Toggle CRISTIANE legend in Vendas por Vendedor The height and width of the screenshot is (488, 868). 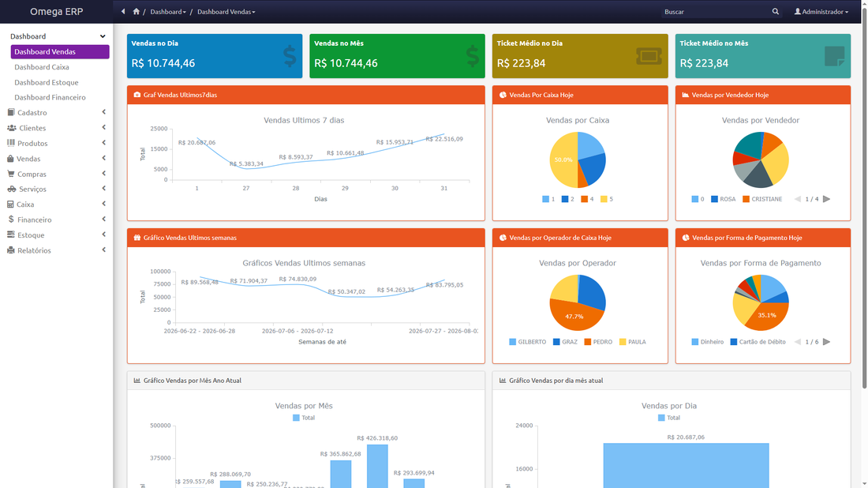762,200
